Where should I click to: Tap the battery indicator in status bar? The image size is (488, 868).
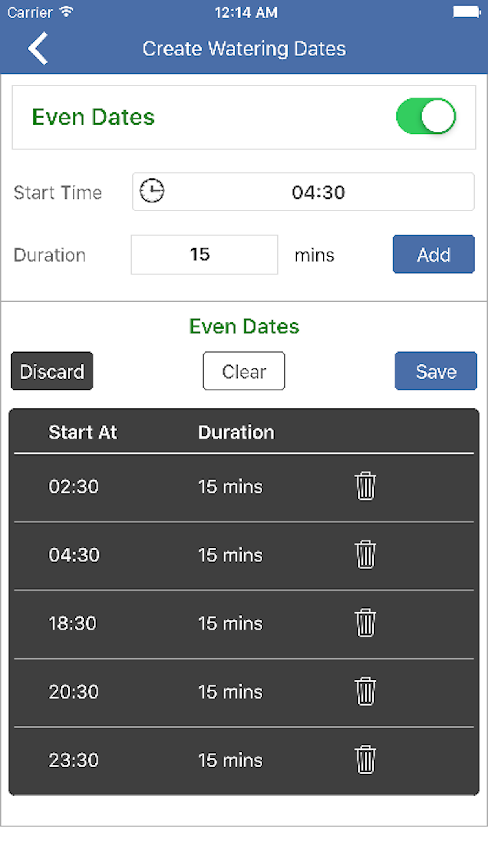(x=466, y=12)
